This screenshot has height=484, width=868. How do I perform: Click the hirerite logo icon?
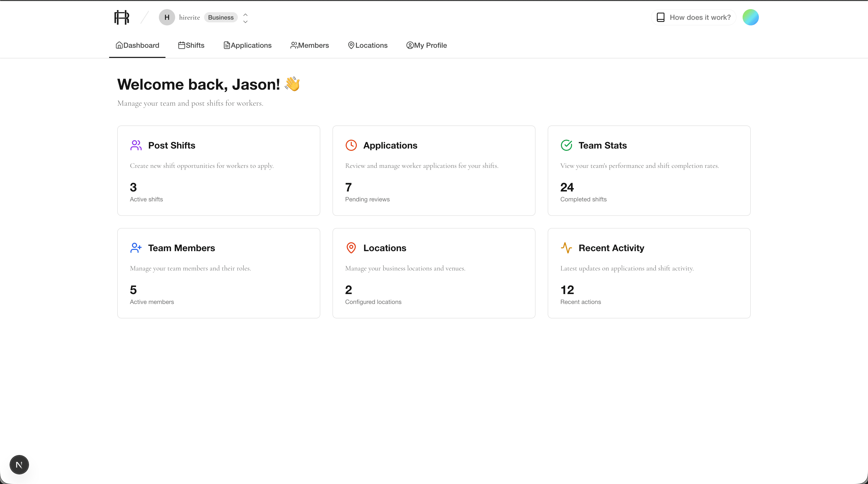pyautogui.click(x=122, y=17)
